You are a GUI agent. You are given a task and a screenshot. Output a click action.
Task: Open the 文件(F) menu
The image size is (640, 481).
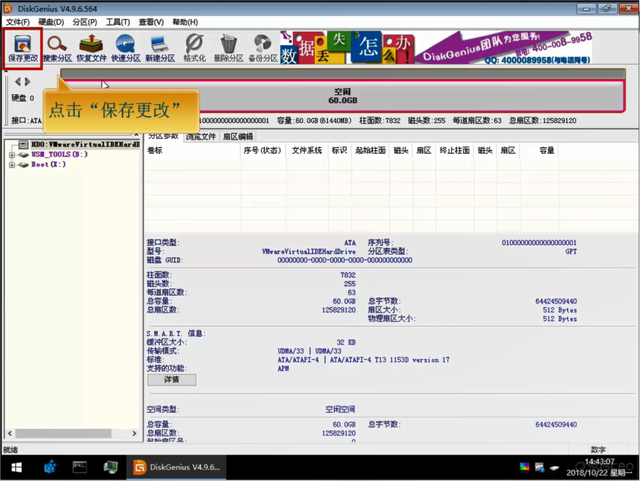(x=18, y=22)
